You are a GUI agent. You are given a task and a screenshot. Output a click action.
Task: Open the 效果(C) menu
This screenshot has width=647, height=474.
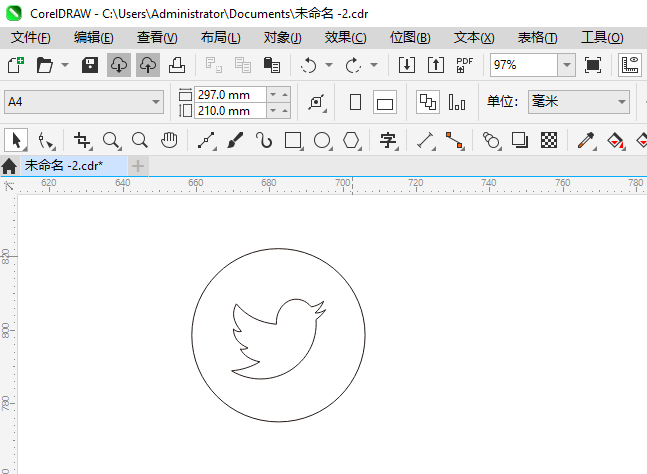pos(345,38)
